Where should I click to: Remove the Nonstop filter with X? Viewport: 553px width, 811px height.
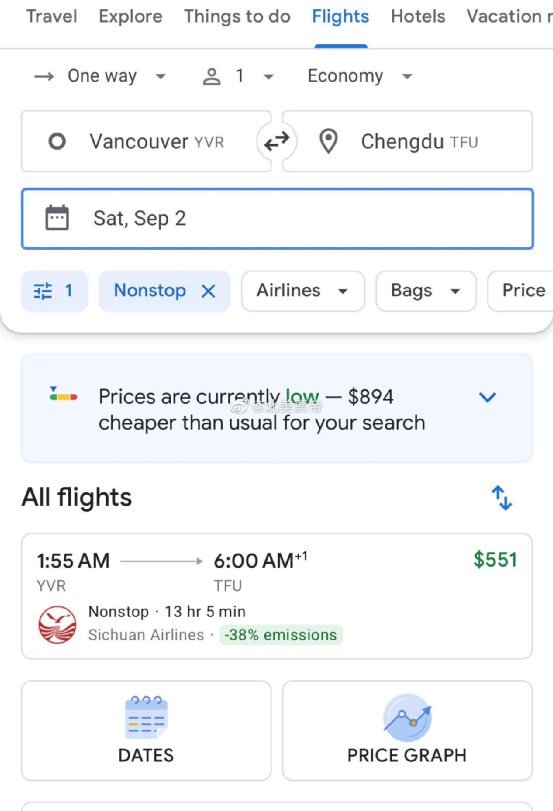tap(208, 291)
